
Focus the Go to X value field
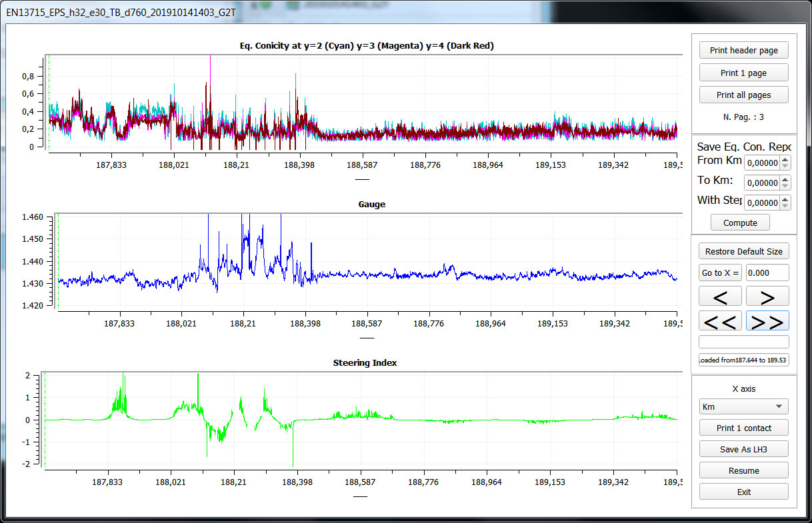coord(767,272)
